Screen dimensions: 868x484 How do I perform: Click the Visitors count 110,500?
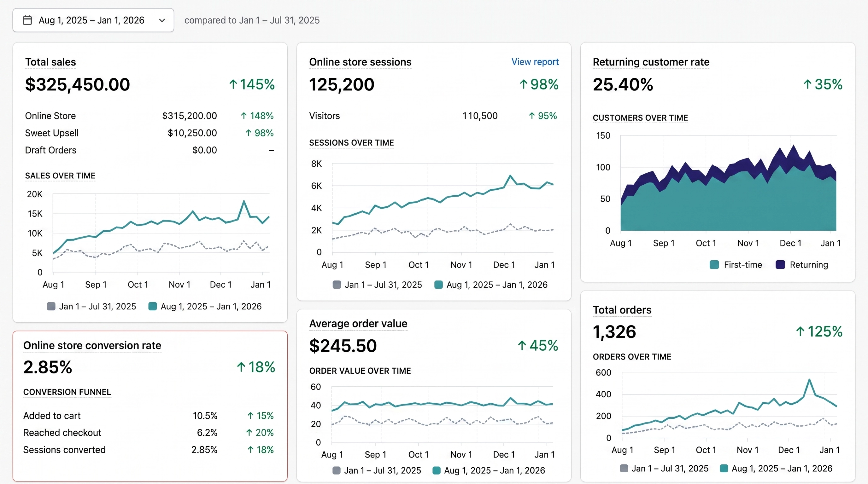pos(480,116)
